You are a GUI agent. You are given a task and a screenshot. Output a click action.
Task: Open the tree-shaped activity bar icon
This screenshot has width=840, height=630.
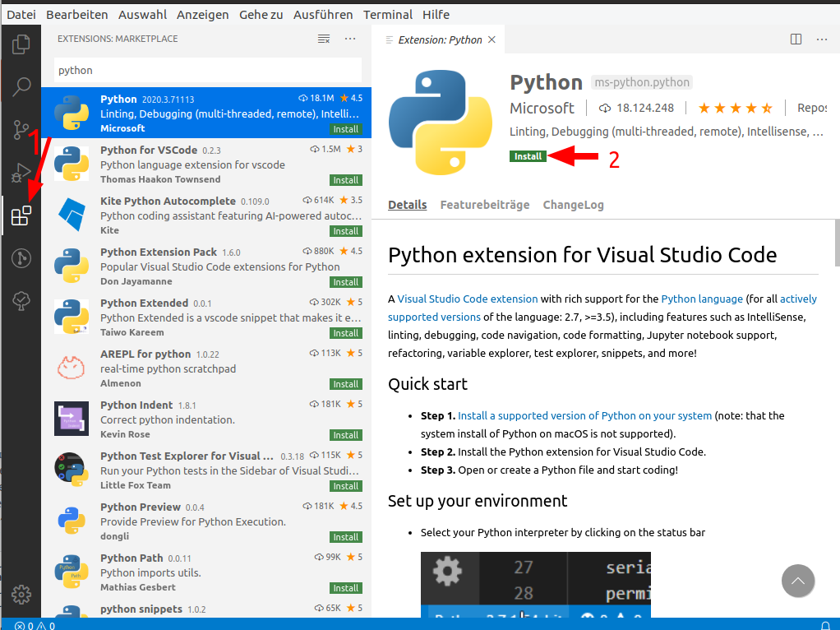(21, 301)
